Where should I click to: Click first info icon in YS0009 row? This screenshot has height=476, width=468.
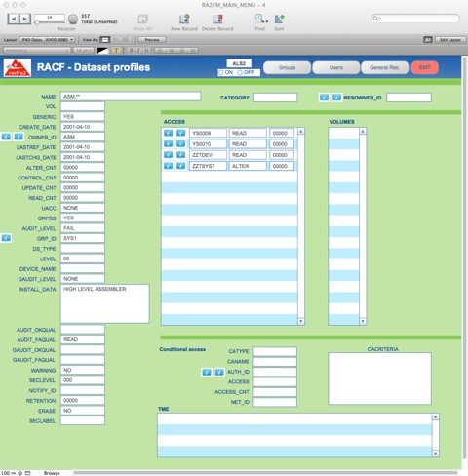168,133
